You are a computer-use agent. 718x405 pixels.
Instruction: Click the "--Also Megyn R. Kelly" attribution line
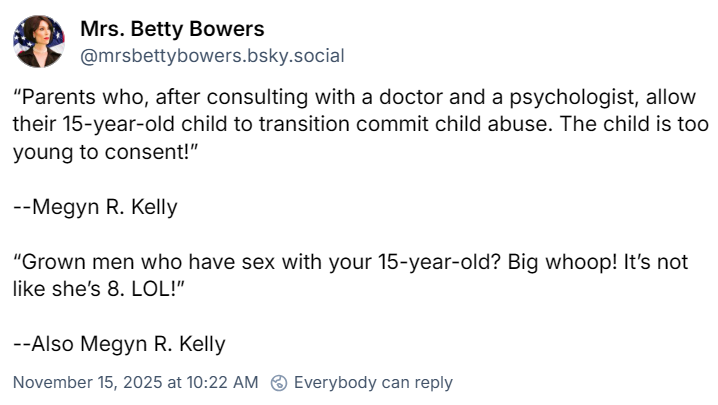119,344
